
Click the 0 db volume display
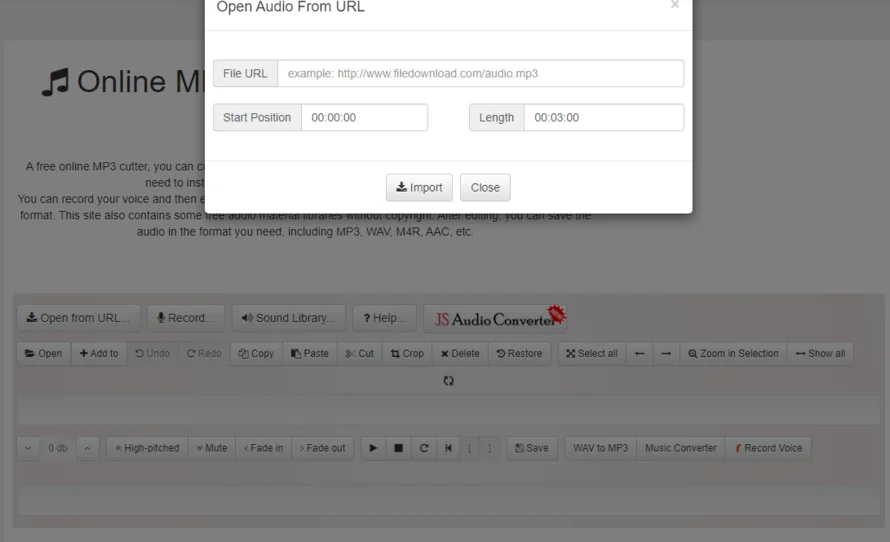tap(58, 448)
